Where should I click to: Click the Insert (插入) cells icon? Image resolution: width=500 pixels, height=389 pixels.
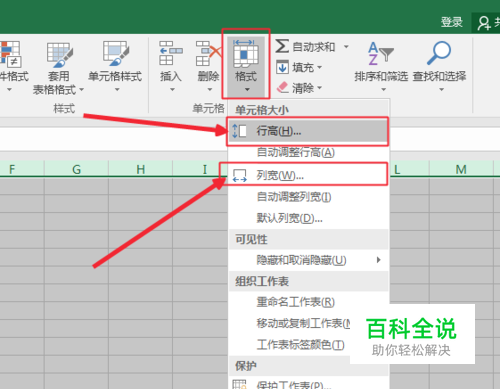tap(170, 53)
